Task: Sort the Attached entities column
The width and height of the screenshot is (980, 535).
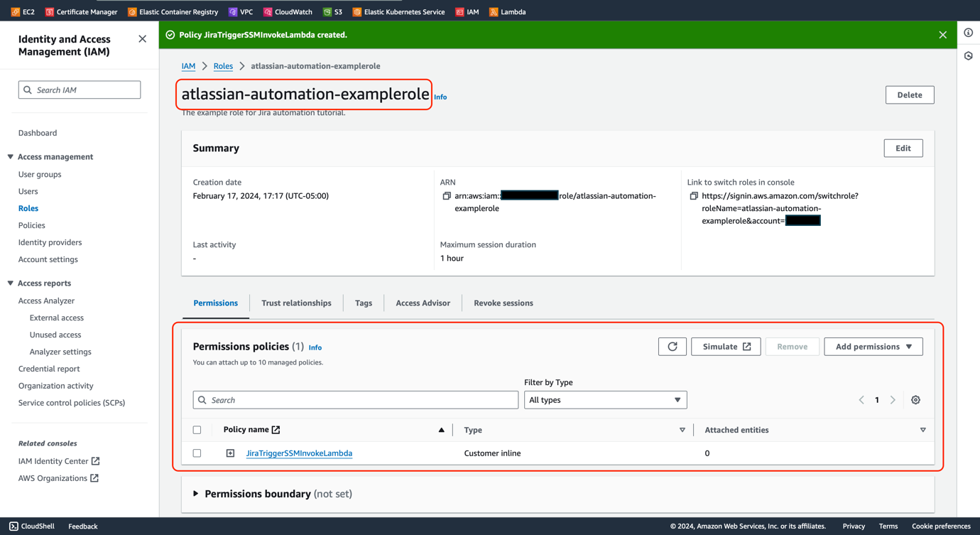Action: point(922,430)
